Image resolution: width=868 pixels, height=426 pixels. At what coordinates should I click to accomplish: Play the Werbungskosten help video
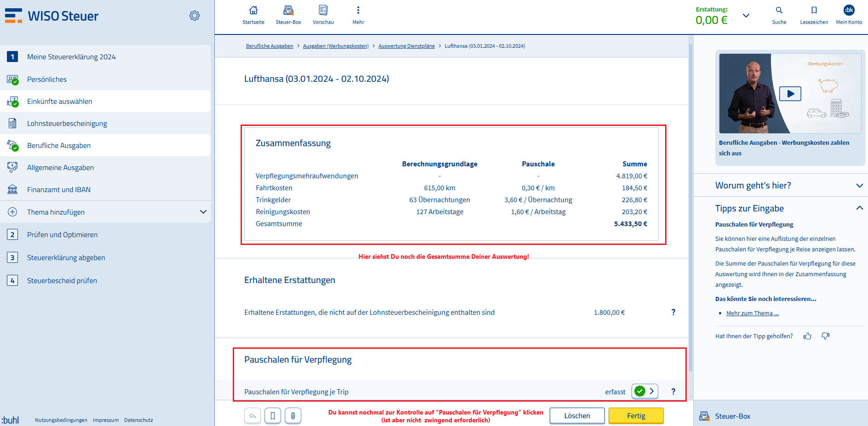coord(790,94)
